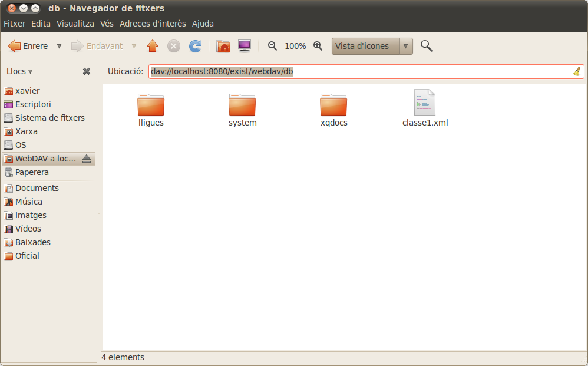Image resolution: width=588 pixels, height=366 pixels.
Task: Select Paperera in the sidebar
Action: [32, 172]
